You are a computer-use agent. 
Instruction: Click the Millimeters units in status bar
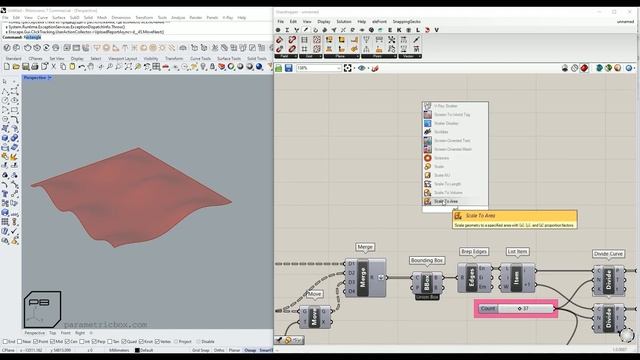[120, 350]
